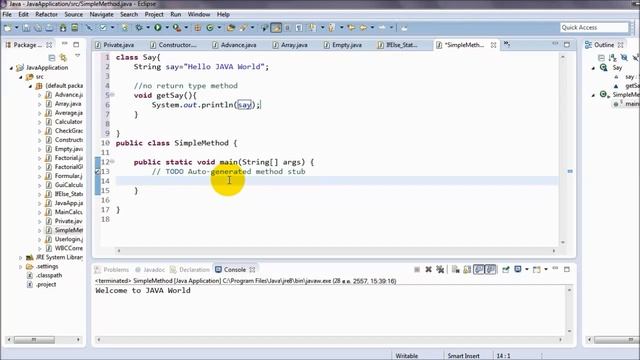Click in the Quick Access search field
Viewport: 640px width, 360px height.
(x=594, y=27)
